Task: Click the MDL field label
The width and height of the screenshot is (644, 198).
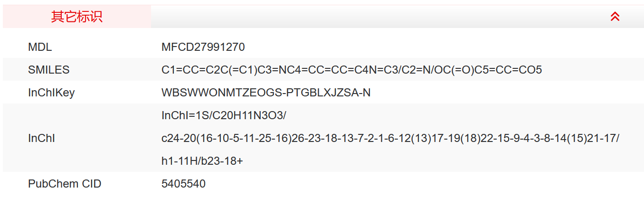Action: coord(40,47)
